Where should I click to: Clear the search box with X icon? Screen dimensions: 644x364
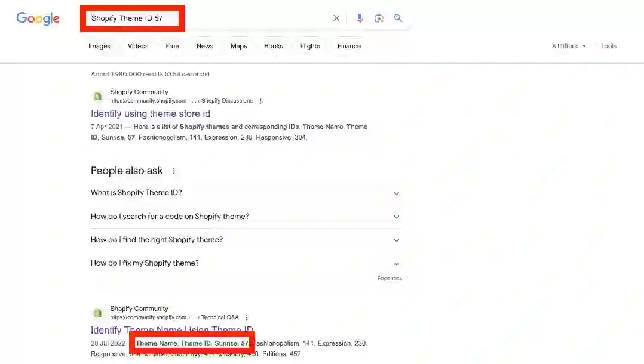(336, 18)
